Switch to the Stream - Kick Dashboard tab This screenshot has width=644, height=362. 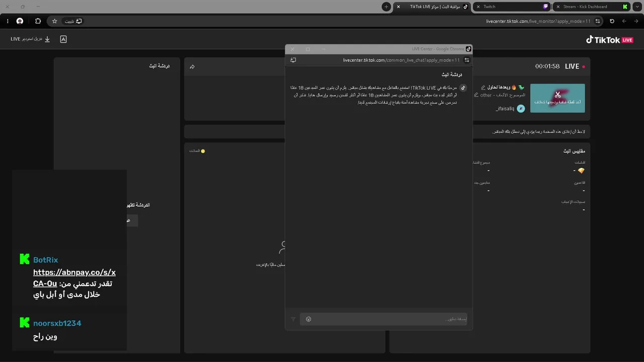pyautogui.click(x=592, y=7)
